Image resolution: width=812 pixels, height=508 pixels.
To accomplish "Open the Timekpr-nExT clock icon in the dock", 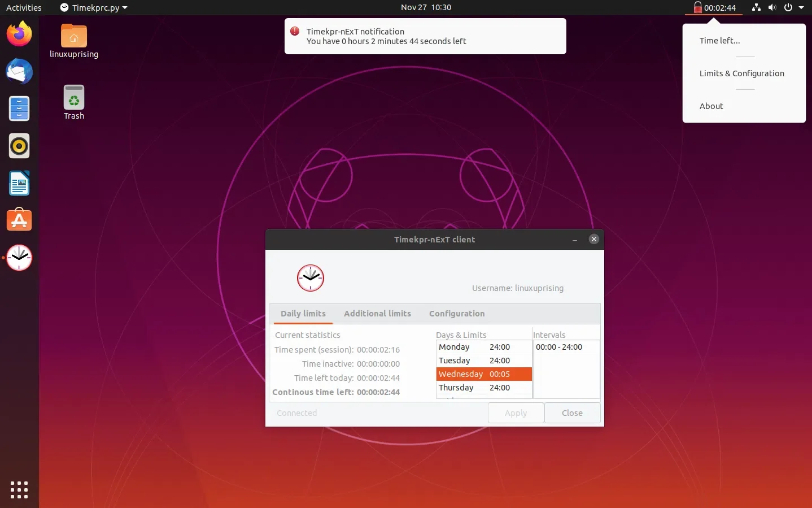I will click(x=19, y=258).
